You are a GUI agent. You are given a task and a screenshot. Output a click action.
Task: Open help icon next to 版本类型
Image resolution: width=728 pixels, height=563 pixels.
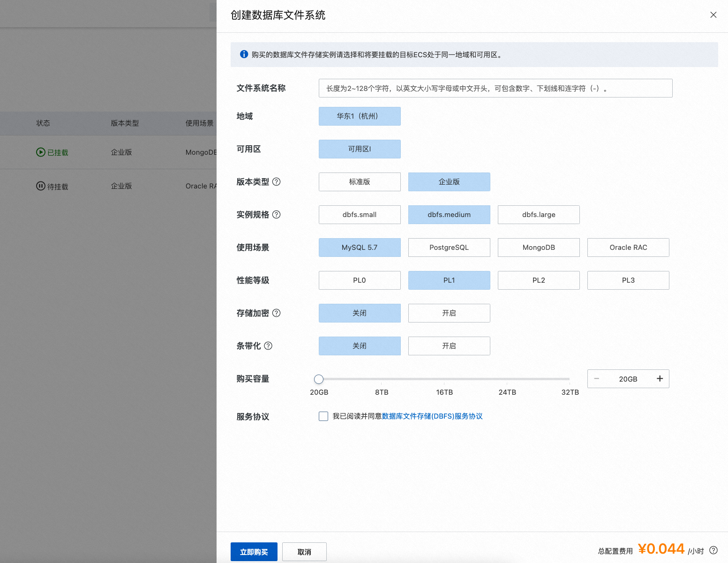[277, 182]
